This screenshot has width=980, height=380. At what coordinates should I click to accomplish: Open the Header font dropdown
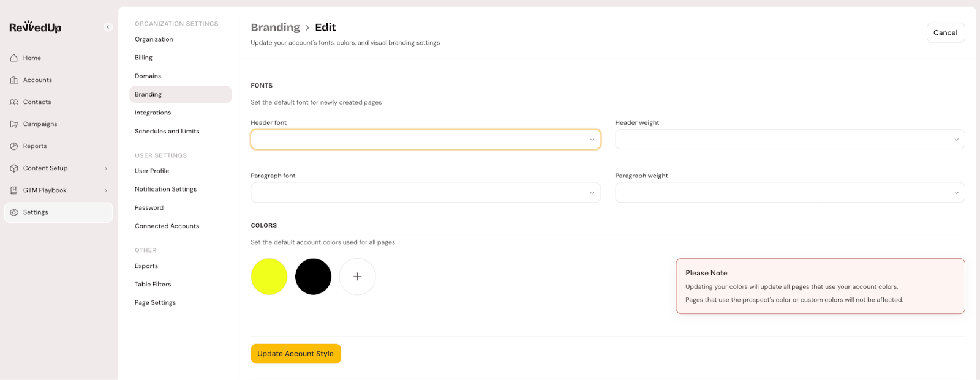(x=425, y=140)
